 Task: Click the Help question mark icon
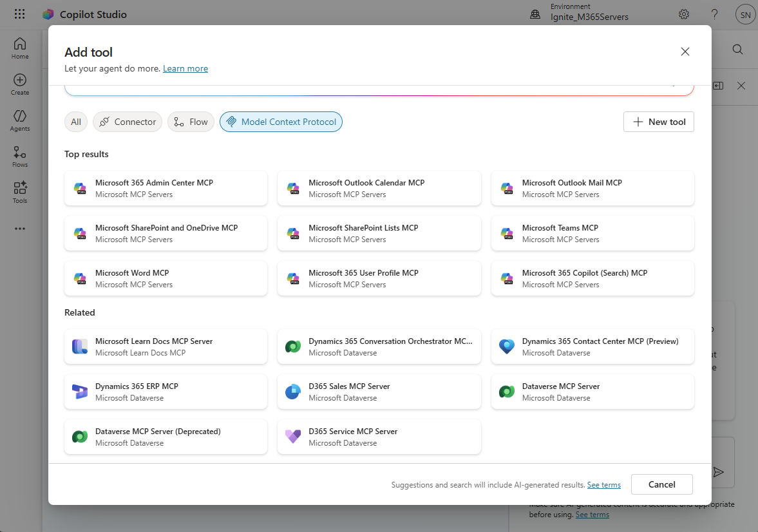(714, 14)
